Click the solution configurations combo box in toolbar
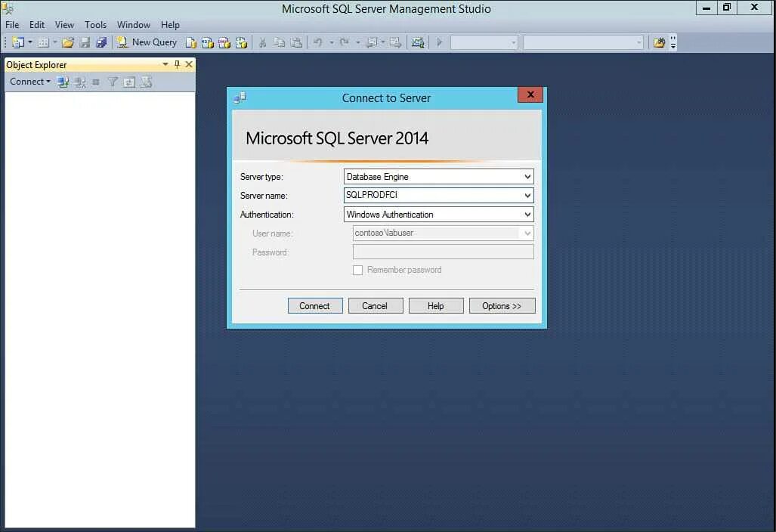 (484, 42)
